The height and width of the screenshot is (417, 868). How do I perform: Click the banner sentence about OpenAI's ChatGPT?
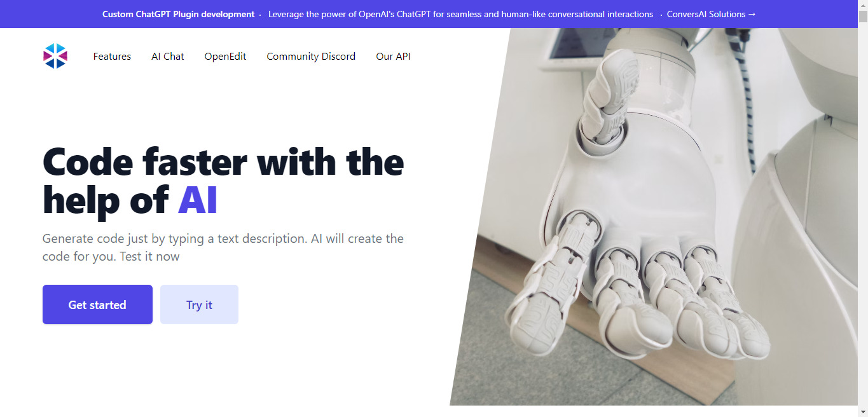pos(460,14)
